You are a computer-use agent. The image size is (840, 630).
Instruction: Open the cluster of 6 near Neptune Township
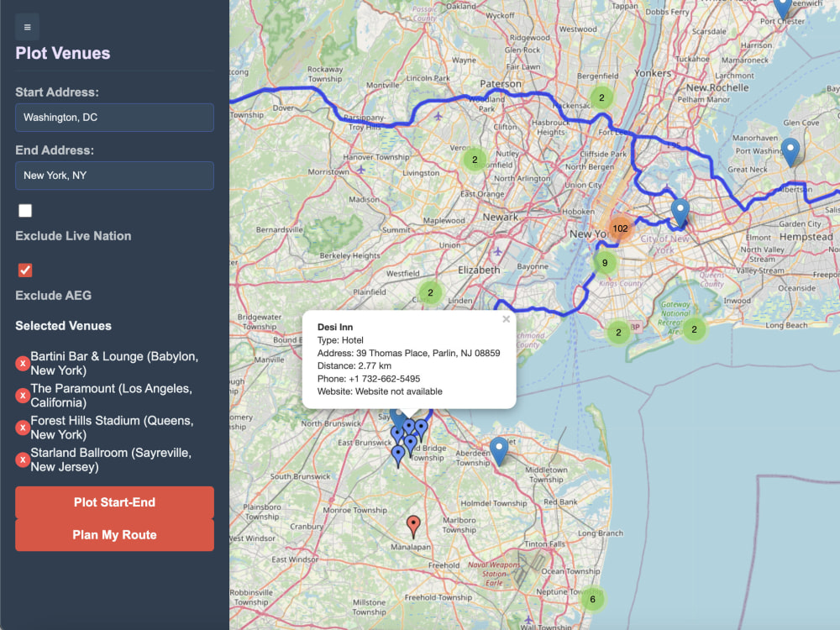tap(592, 599)
